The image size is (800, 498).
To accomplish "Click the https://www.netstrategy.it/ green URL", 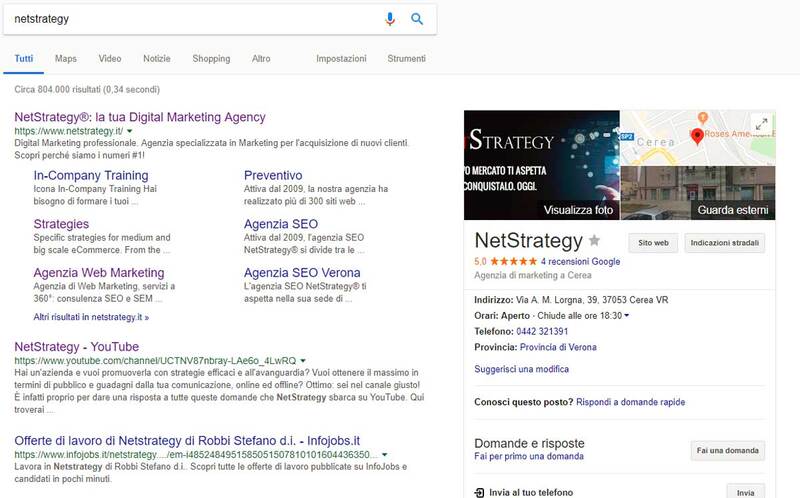I will [x=69, y=131].
